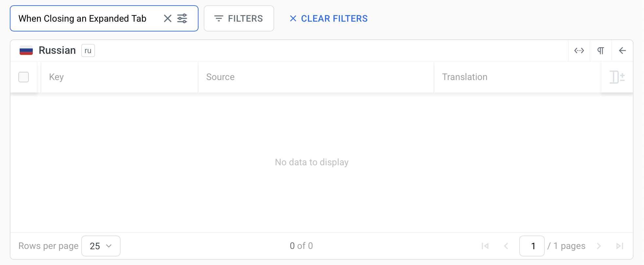
Task: Open the column configuration icon
Action: tap(617, 77)
